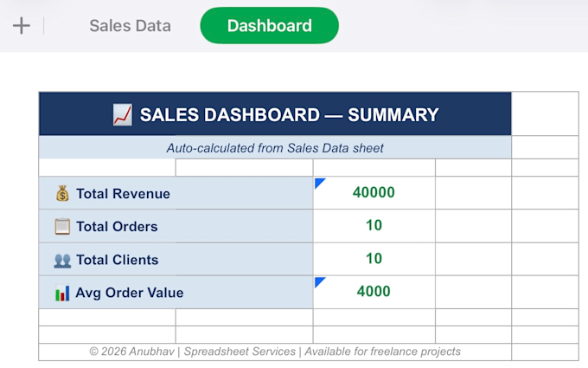Click the bar chart icon beside Avg Order Value
This screenshot has width=588, height=368.
[62, 293]
